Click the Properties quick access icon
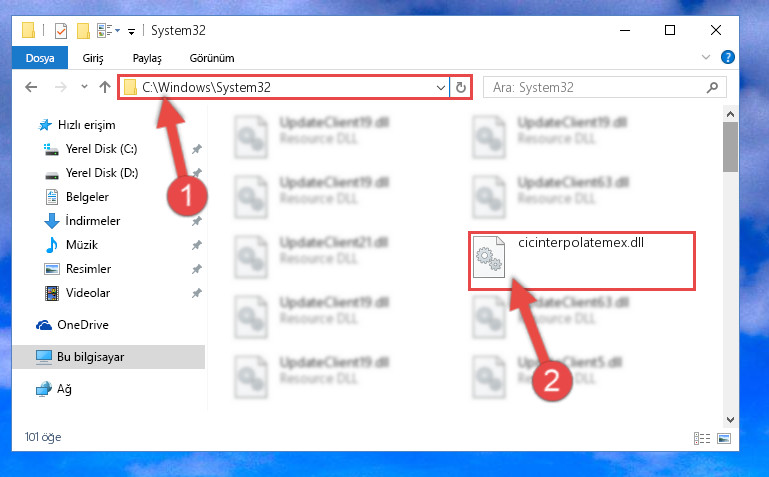The height and width of the screenshot is (477, 769). pyautogui.click(x=61, y=31)
